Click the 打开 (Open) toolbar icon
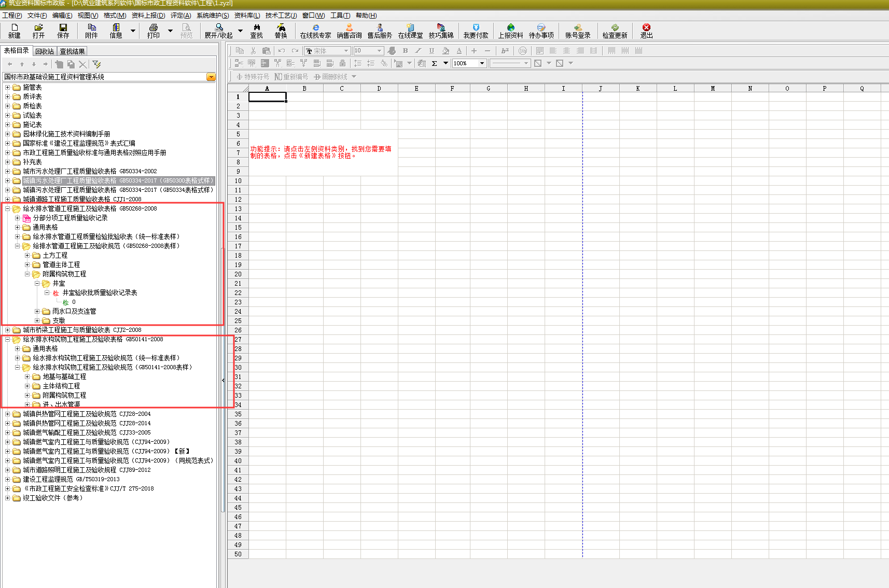The image size is (889, 588). (38, 31)
